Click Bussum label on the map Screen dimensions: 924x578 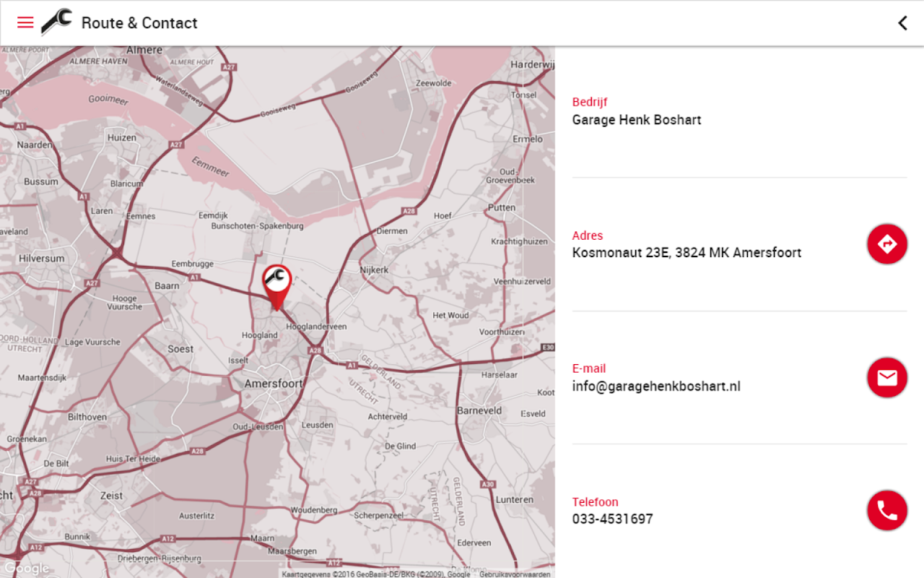point(41,181)
